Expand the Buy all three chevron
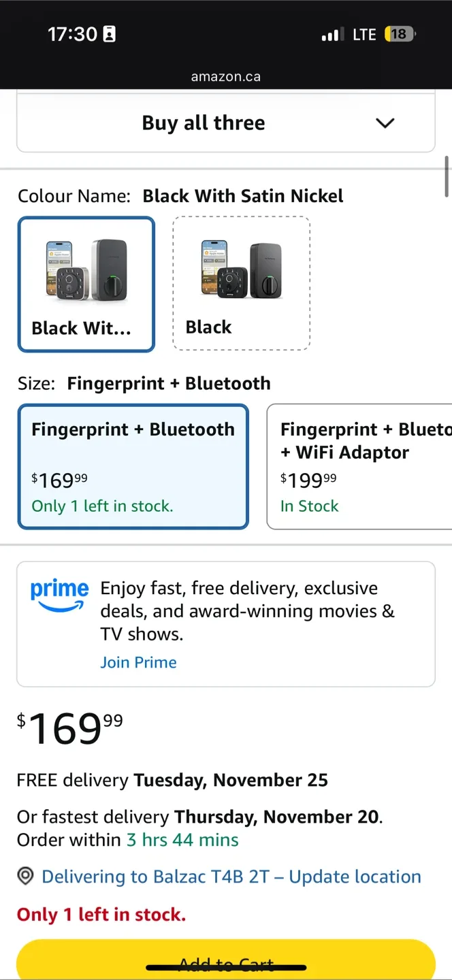The height and width of the screenshot is (980, 452). [x=385, y=123]
